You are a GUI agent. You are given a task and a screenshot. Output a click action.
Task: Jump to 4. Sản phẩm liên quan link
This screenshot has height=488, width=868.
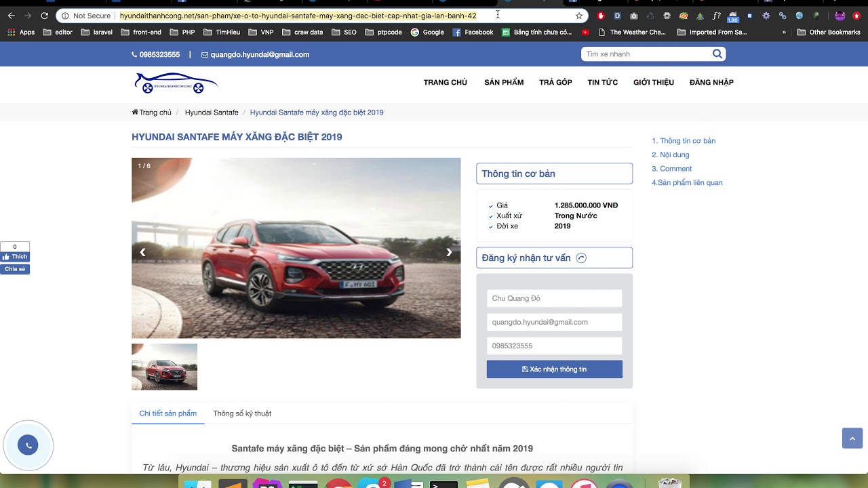[687, 183]
